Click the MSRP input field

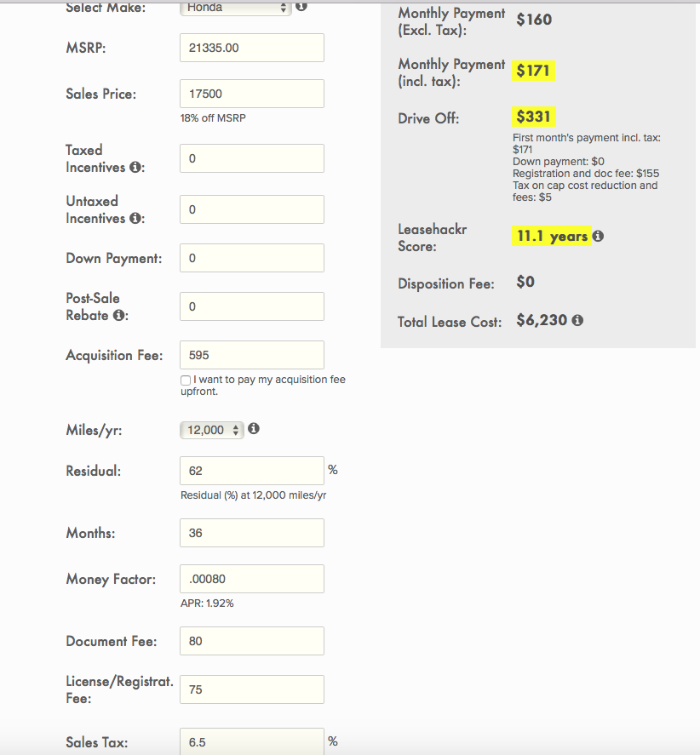(252, 48)
